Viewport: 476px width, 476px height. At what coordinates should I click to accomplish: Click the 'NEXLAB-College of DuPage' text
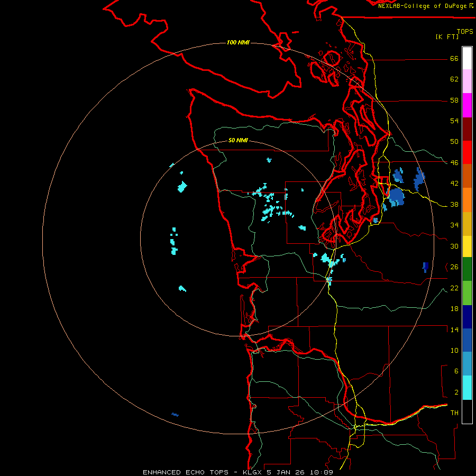[x=423, y=6]
